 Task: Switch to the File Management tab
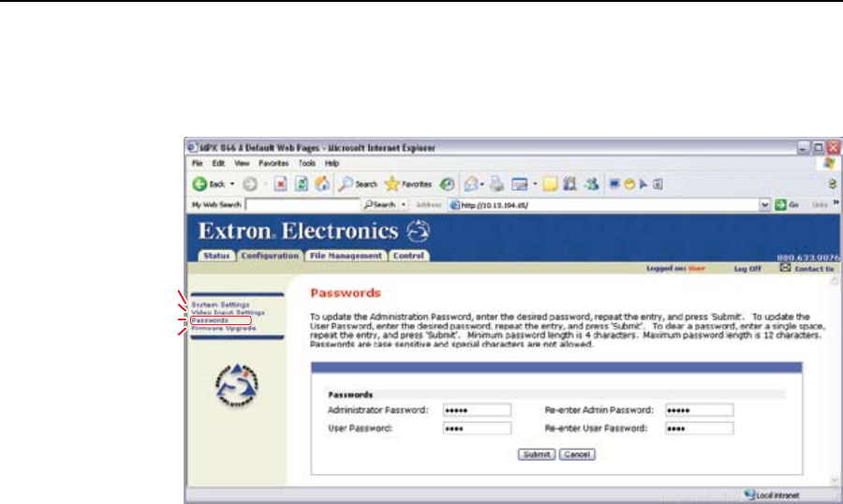coord(346,256)
